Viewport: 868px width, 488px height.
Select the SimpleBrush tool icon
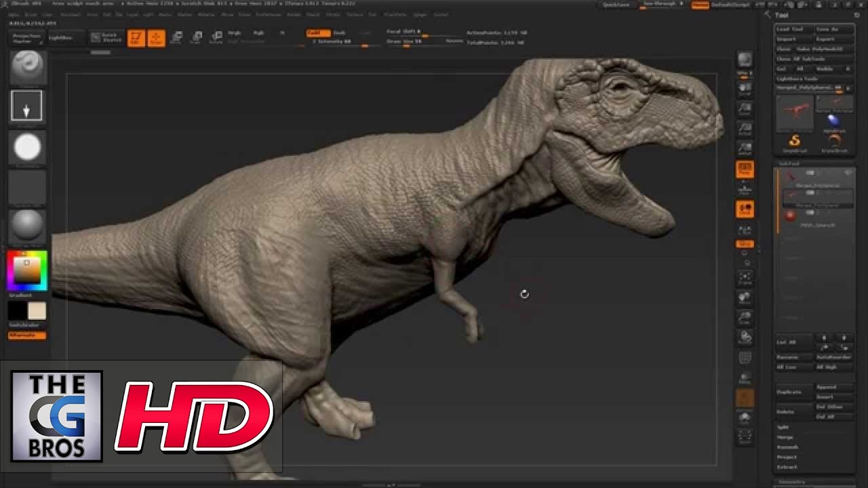pos(795,142)
